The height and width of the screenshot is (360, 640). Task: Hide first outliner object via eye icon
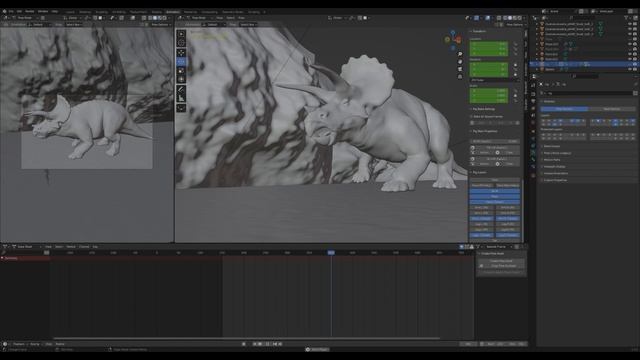pos(629,24)
